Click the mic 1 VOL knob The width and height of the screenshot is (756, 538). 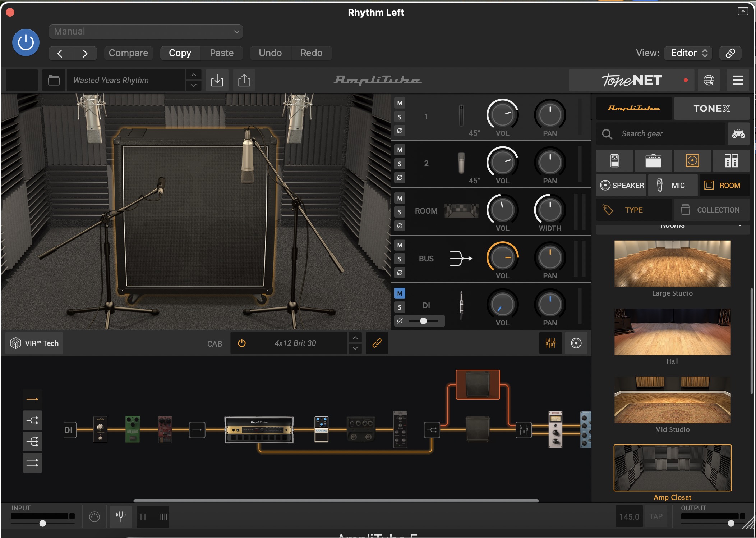coord(502,115)
